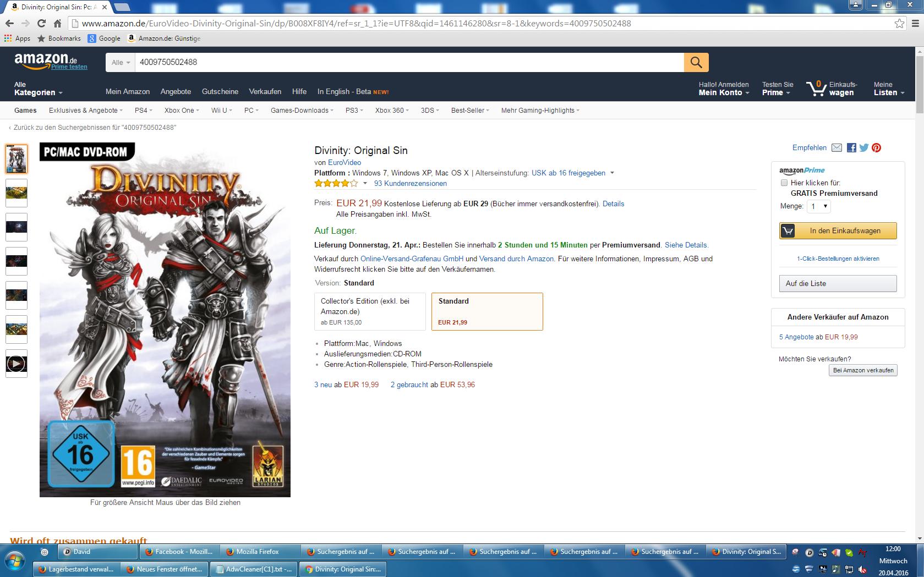Select the cover art thumbnail
924x577 pixels.
coord(16,159)
